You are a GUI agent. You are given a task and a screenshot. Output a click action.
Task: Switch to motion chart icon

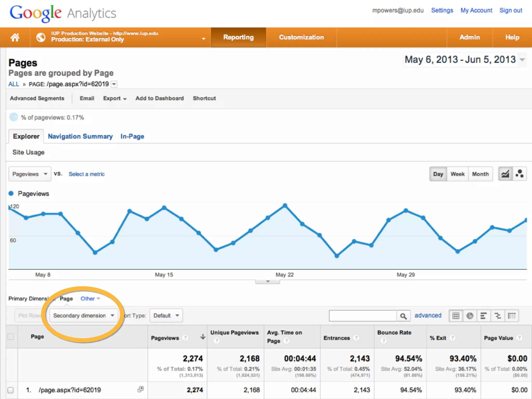click(520, 174)
